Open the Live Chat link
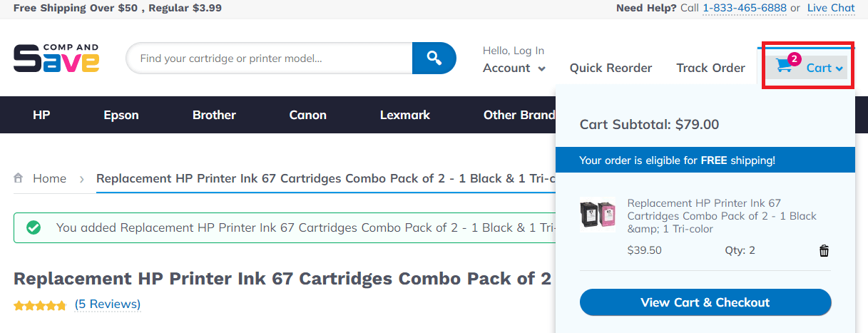The height and width of the screenshot is (333, 868). [x=831, y=8]
